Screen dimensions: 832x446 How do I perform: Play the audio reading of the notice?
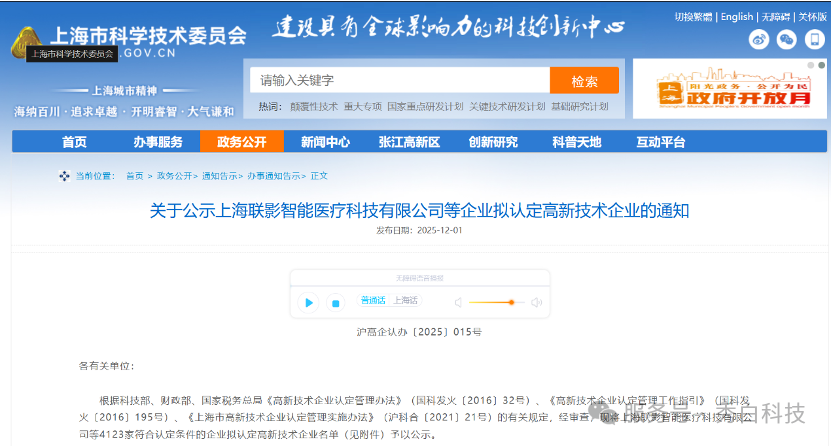coord(309,302)
